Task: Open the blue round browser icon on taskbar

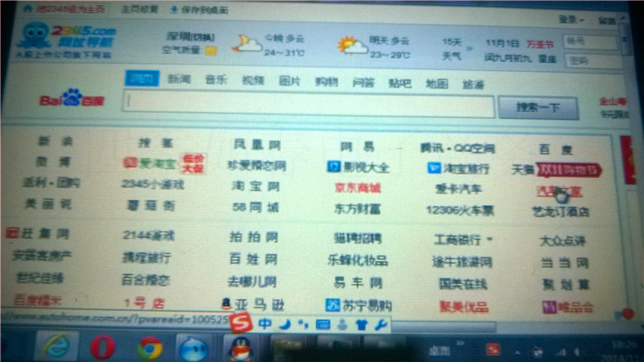Action: click(x=193, y=349)
